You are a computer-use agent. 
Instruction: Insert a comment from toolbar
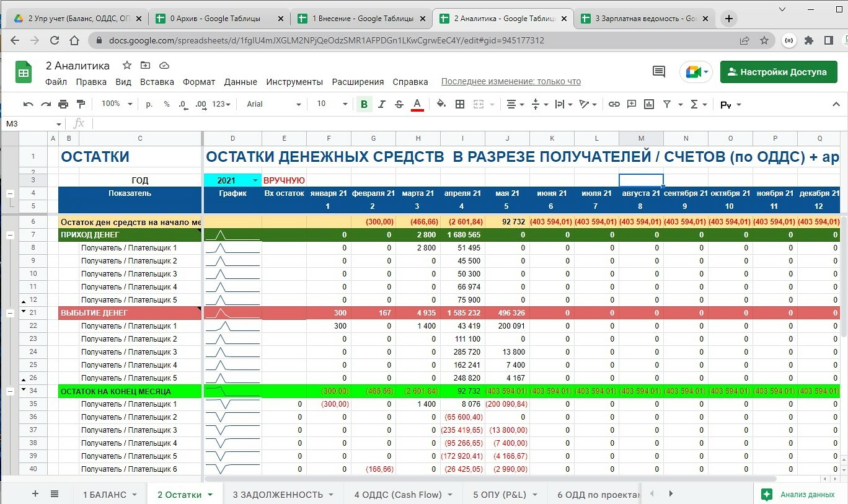(x=632, y=104)
